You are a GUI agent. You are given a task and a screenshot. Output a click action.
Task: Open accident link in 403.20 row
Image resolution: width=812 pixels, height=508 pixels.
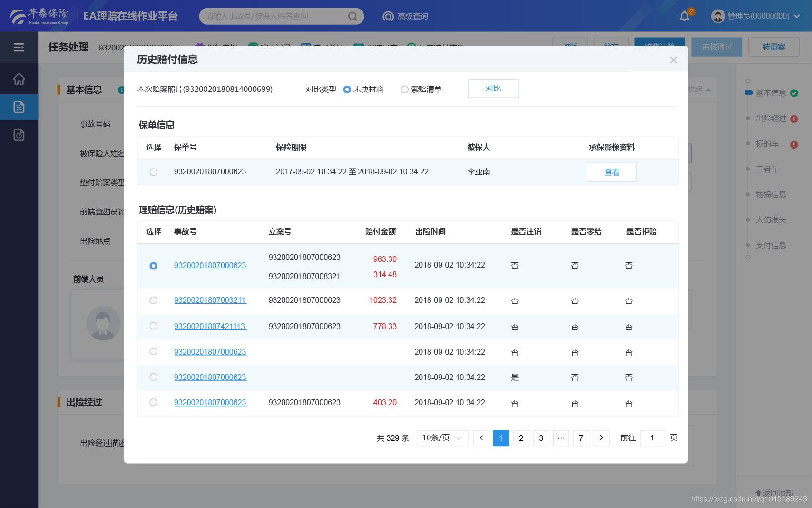(x=210, y=403)
